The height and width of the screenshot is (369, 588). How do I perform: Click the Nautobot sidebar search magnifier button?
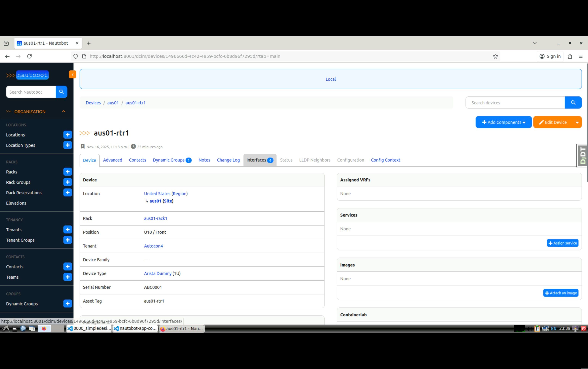61,92
